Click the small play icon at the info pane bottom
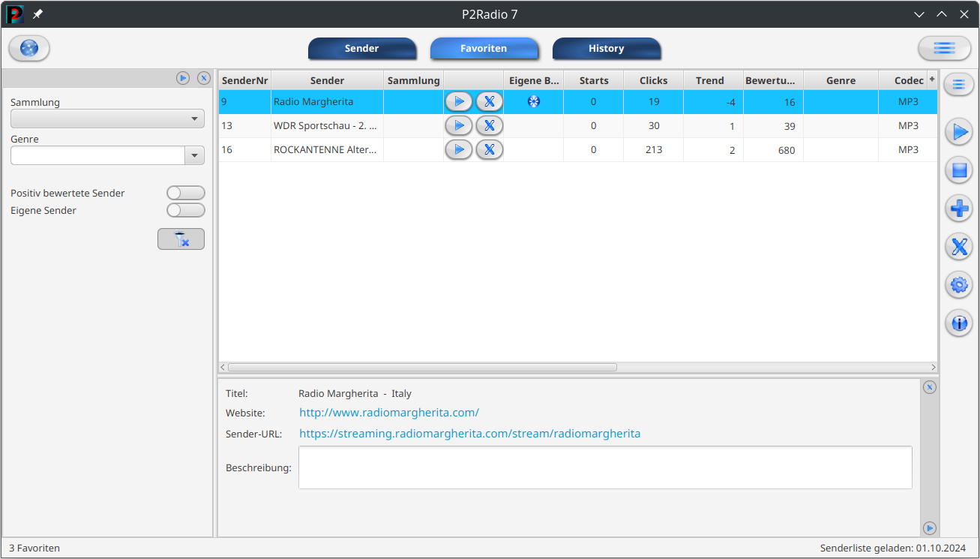The height and width of the screenshot is (559, 980). point(930,527)
